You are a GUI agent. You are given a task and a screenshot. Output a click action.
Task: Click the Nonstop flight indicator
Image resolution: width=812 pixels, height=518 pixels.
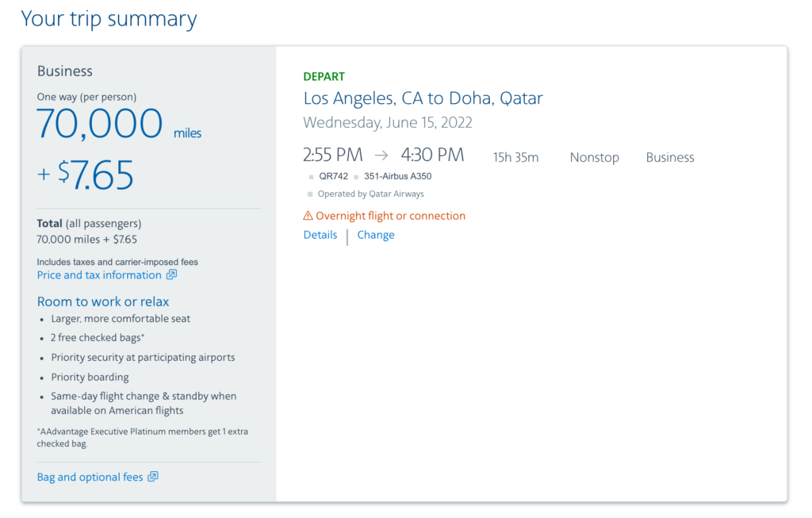coord(594,157)
